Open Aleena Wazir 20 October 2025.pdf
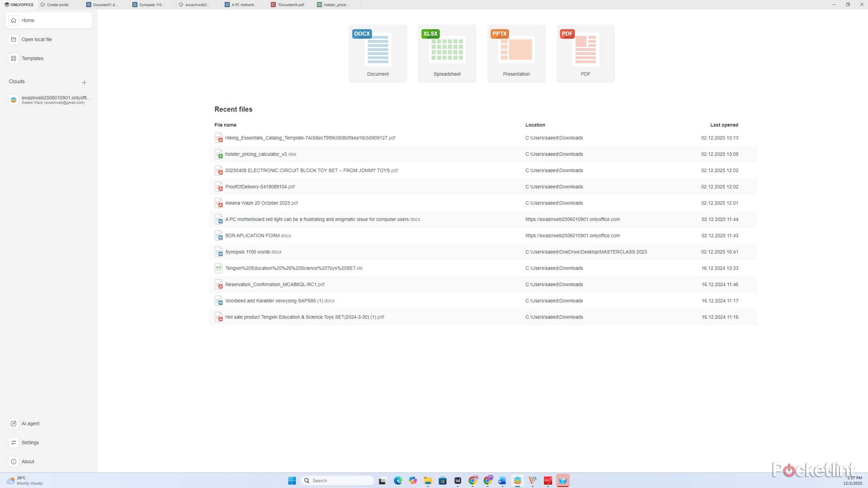 (x=483, y=203)
